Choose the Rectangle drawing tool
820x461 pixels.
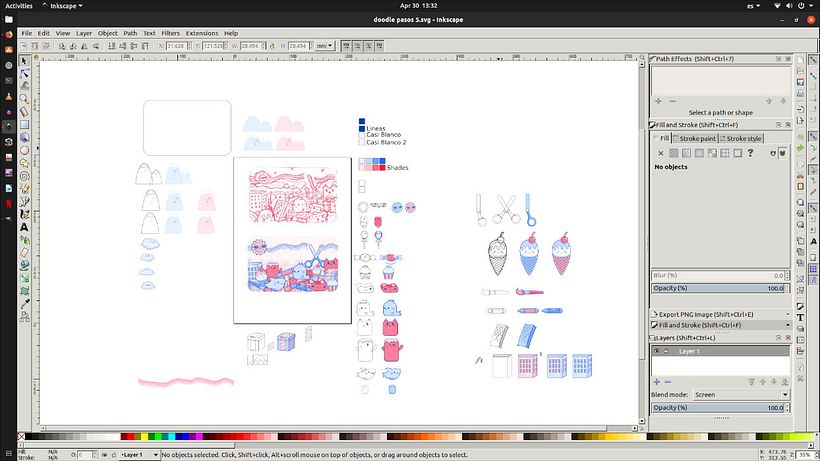[x=24, y=125]
